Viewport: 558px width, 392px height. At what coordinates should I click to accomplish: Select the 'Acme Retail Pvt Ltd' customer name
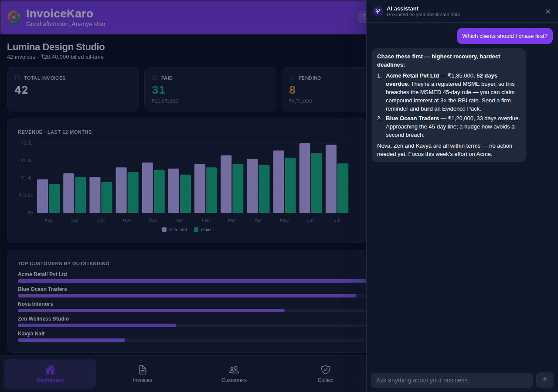click(42, 274)
